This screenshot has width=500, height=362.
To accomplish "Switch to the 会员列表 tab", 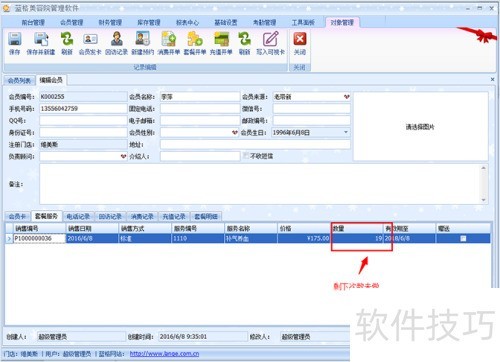I will click(x=19, y=80).
